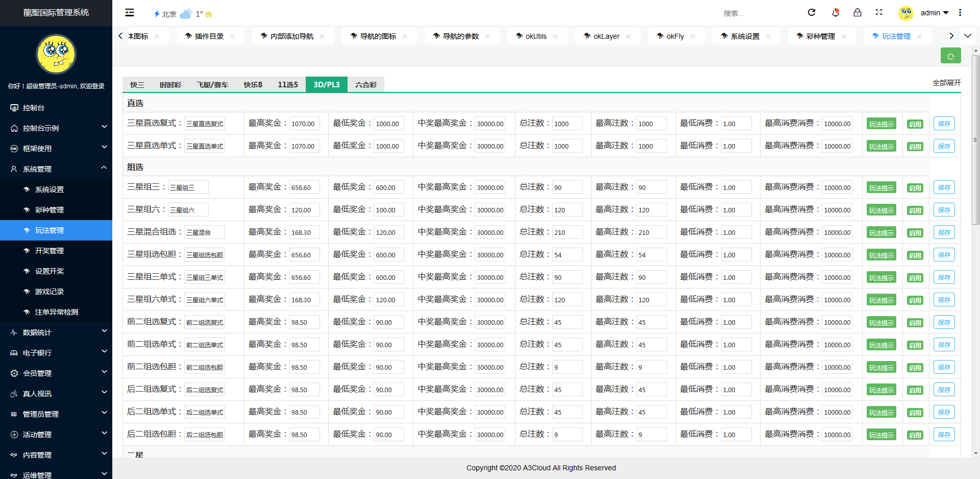Save the 三星直选复式 row
The image size is (980, 479).
point(944,124)
